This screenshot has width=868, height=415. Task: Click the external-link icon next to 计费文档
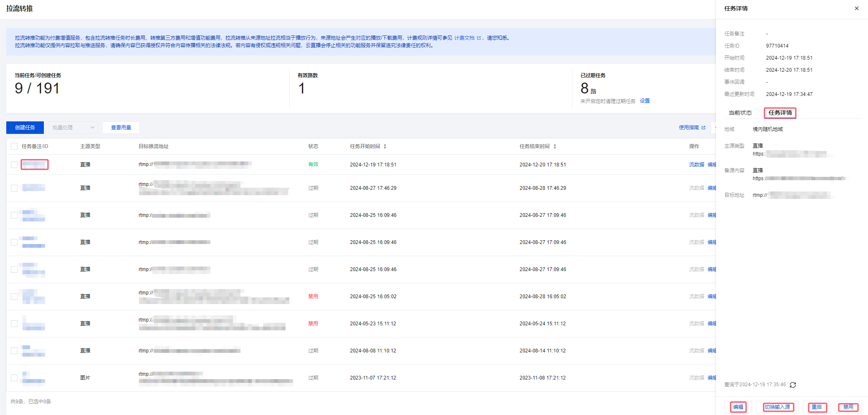(x=479, y=38)
